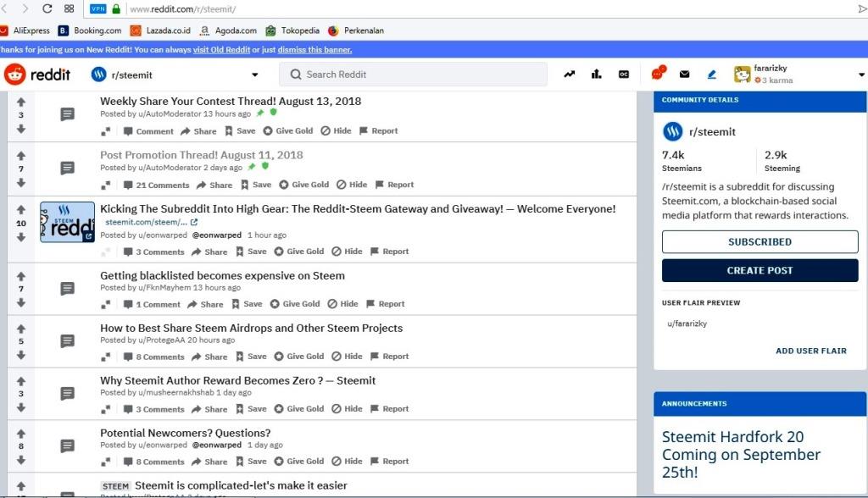This screenshot has height=498, width=868.
Task: Go forward with browser forward arrow
Action: [x=25, y=8]
